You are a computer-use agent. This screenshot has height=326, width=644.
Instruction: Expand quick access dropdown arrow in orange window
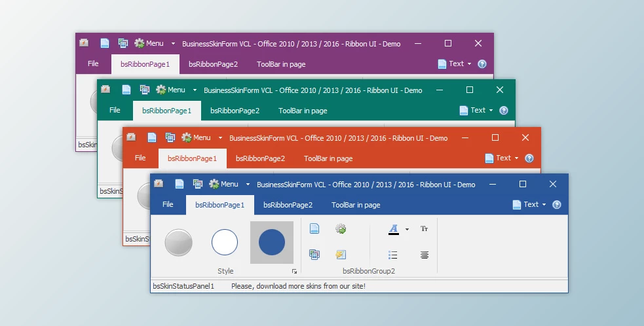click(x=220, y=138)
